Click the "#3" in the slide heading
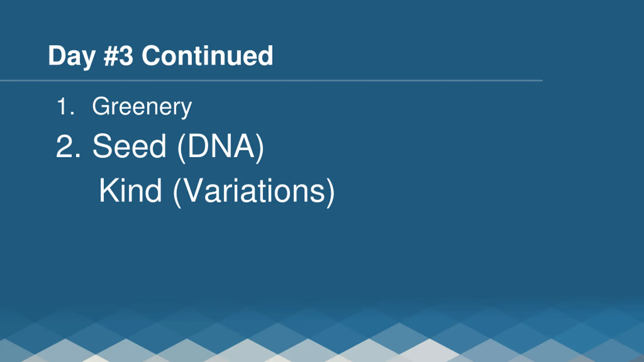 118,56
